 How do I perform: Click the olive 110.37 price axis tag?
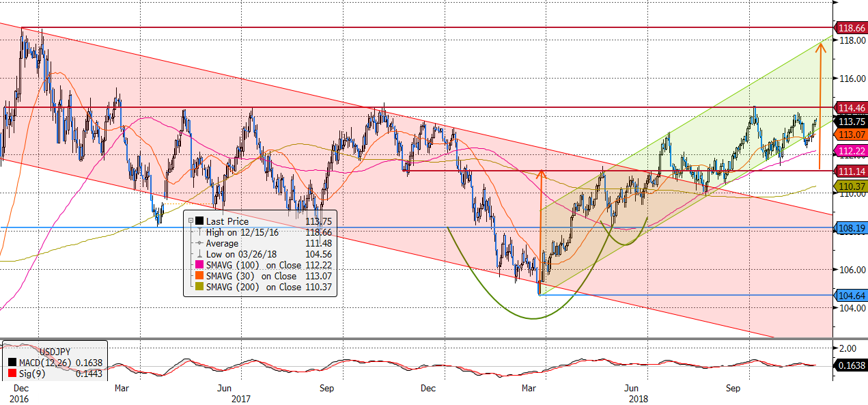[851, 186]
